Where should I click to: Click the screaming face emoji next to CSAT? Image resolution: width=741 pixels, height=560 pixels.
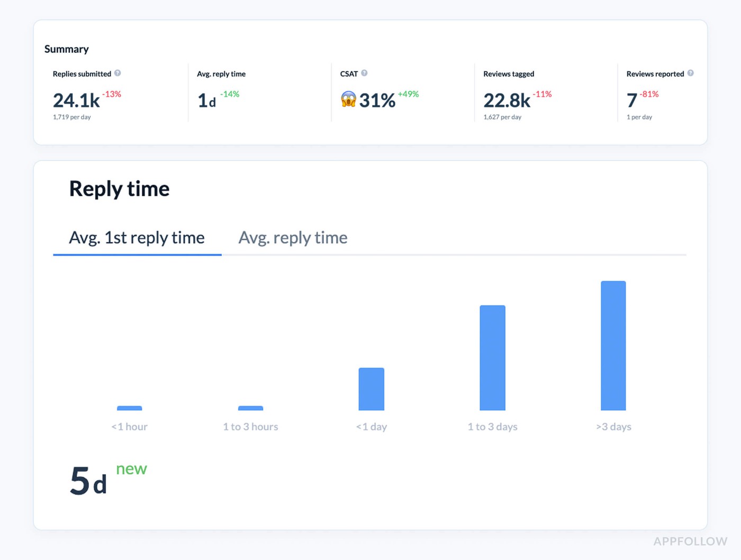coord(349,100)
